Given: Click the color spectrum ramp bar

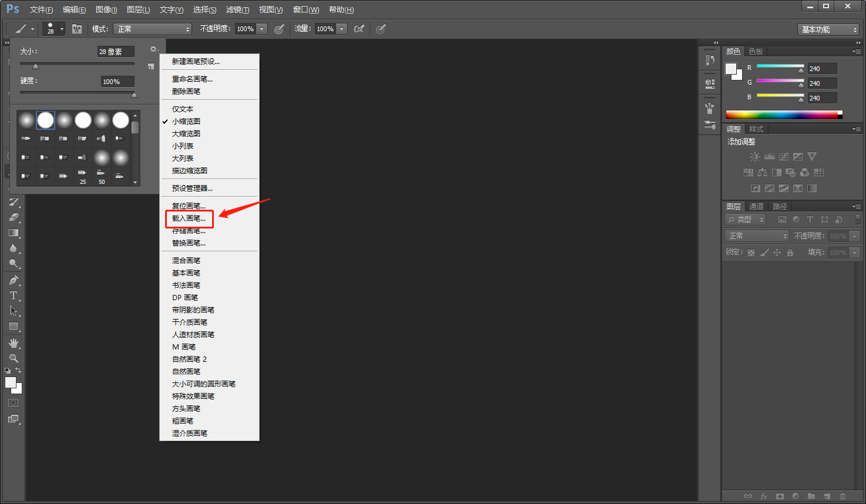Looking at the screenshot, I should [784, 115].
